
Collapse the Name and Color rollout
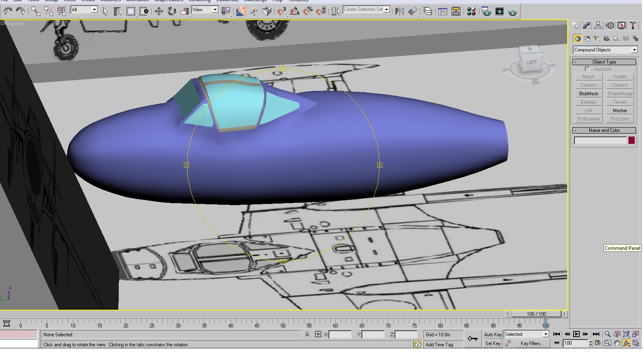tap(604, 130)
